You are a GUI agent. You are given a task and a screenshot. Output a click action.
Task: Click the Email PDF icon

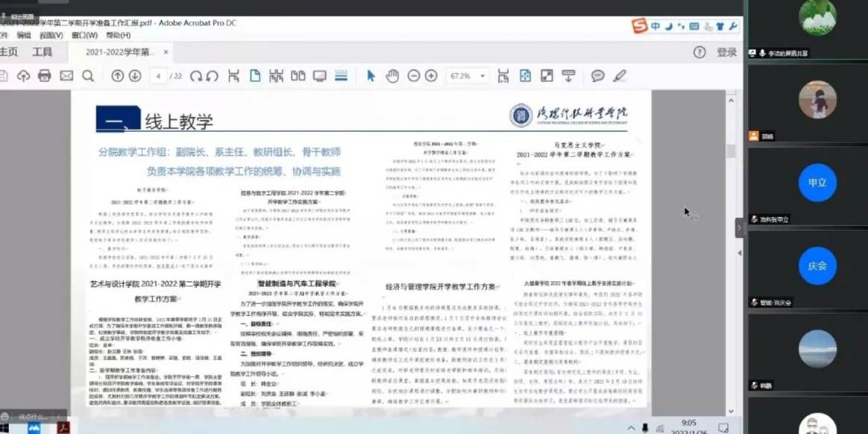66,75
